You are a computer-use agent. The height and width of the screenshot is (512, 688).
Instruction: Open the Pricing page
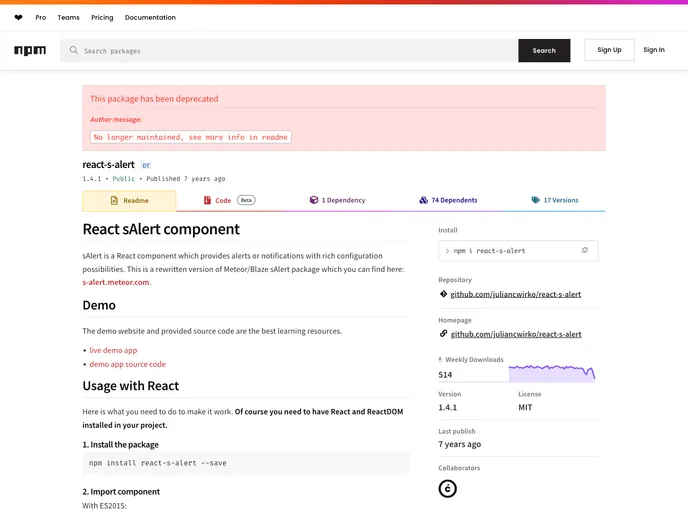tap(102, 18)
